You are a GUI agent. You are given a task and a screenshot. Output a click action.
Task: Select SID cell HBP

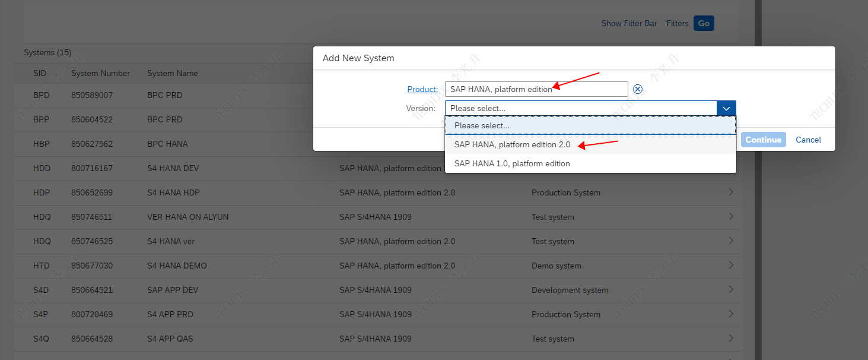click(x=42, y=144)
